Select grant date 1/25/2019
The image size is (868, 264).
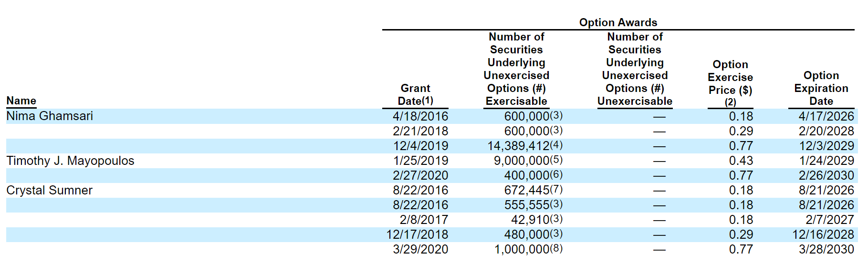tap(420, 161)
